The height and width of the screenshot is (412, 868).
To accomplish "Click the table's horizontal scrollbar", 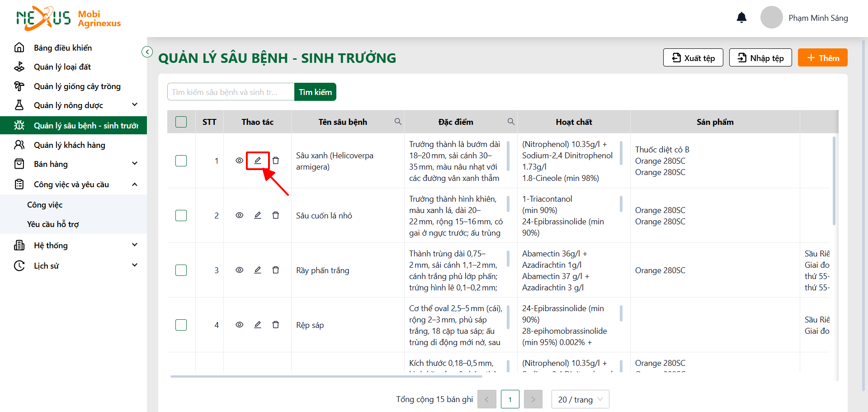I will coord(326,376).
